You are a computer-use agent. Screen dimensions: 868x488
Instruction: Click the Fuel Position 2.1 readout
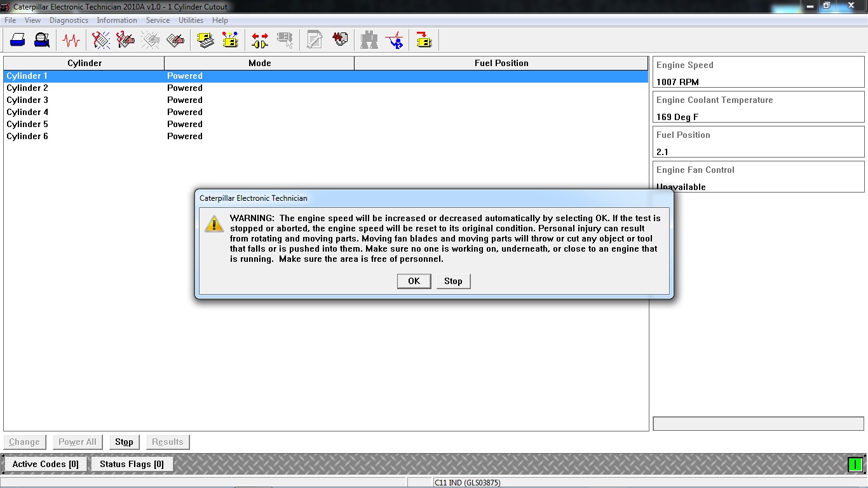(759, 142)
